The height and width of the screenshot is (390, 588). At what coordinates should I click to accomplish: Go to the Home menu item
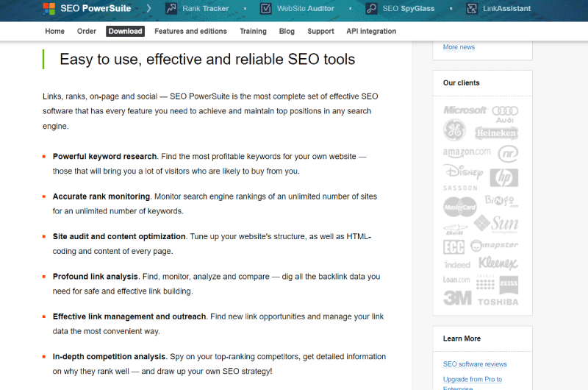[x=54, y=31]
